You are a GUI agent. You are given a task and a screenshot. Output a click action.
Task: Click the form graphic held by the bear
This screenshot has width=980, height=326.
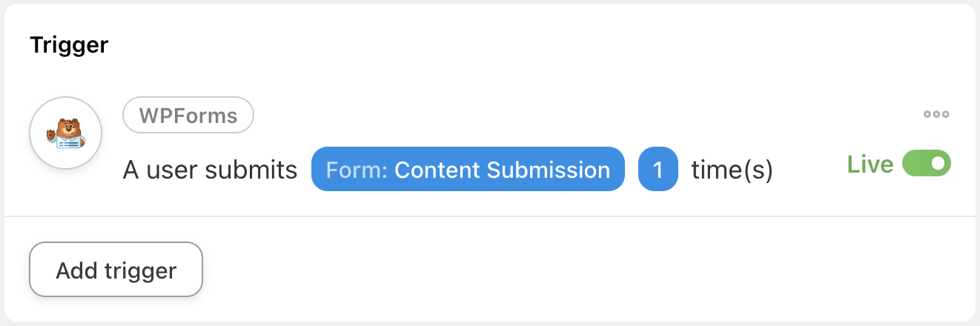(69, 142)
